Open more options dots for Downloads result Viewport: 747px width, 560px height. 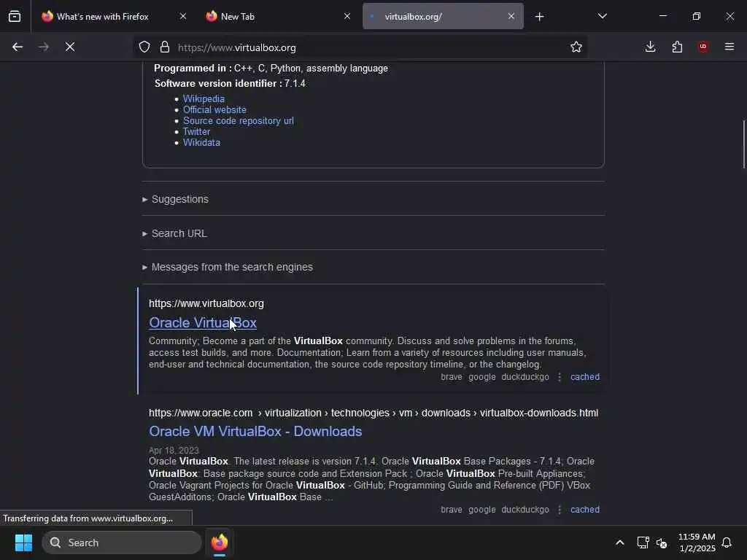[560, 510]
